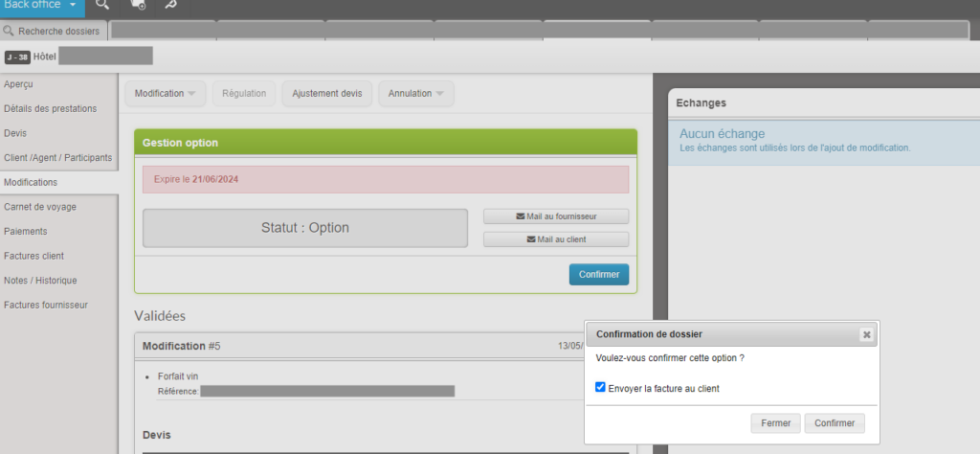Click Confirmer in the confirmation dialog
Image resolution: width=980 pixels, height=454 pixels.
click(x=834, y=422)
